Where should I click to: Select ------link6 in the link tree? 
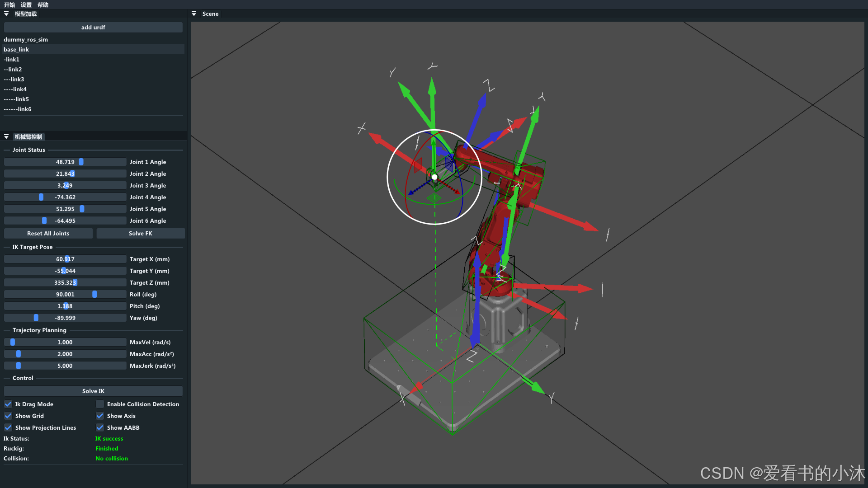pyautogui.click(x=94, y=109)
